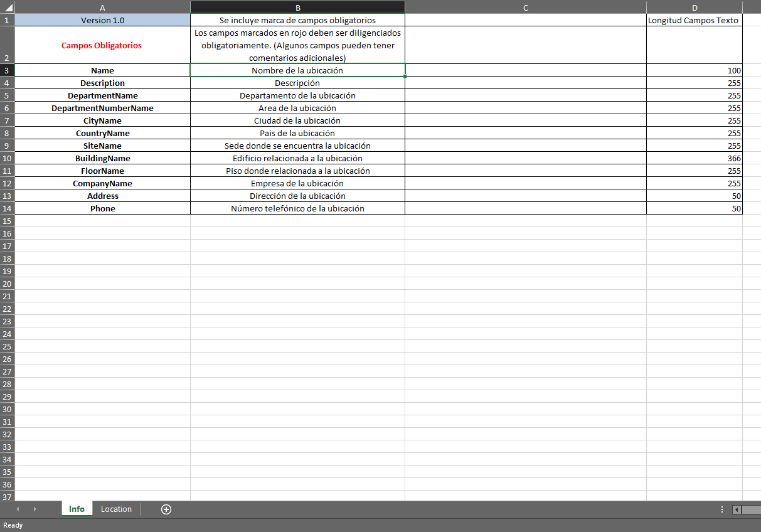Click the length value 50 for Address
The width and height of the screenshot is (761, 532).
pyautogui.click(x=694, y=196)
